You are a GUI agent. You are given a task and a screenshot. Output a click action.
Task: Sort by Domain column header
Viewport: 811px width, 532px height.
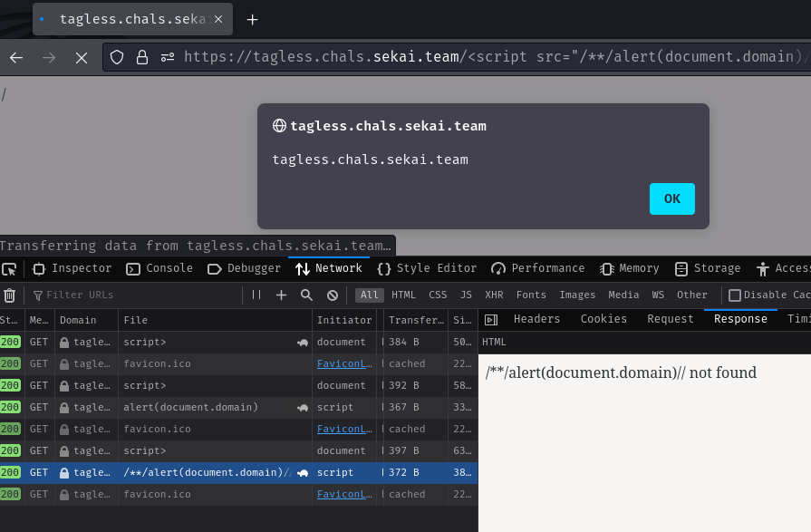point(86,320)
